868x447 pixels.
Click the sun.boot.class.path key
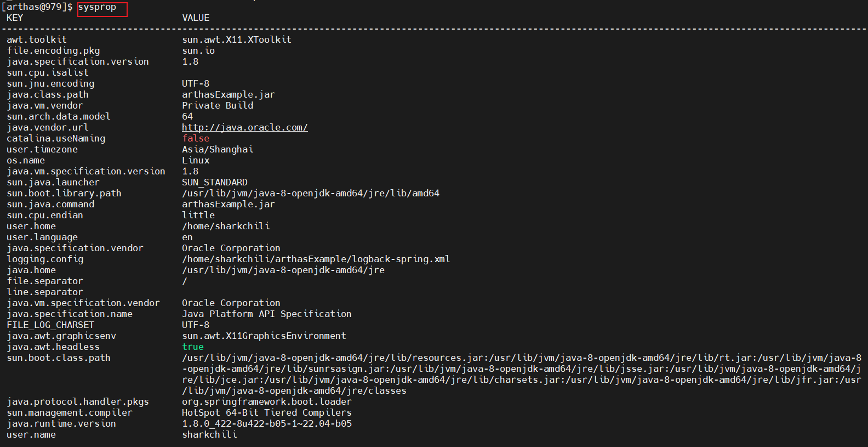59,358
